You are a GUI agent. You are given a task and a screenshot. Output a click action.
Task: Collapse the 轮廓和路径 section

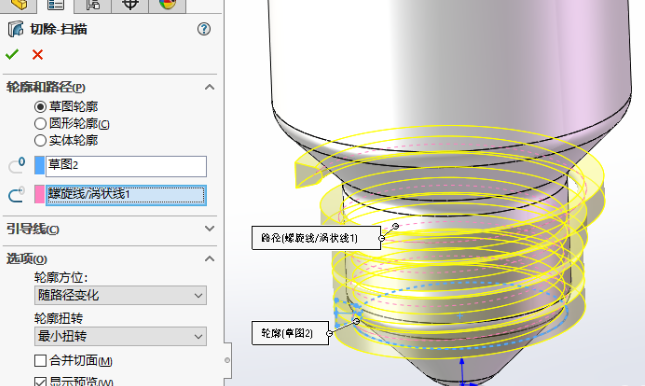(x=209, y=87)
